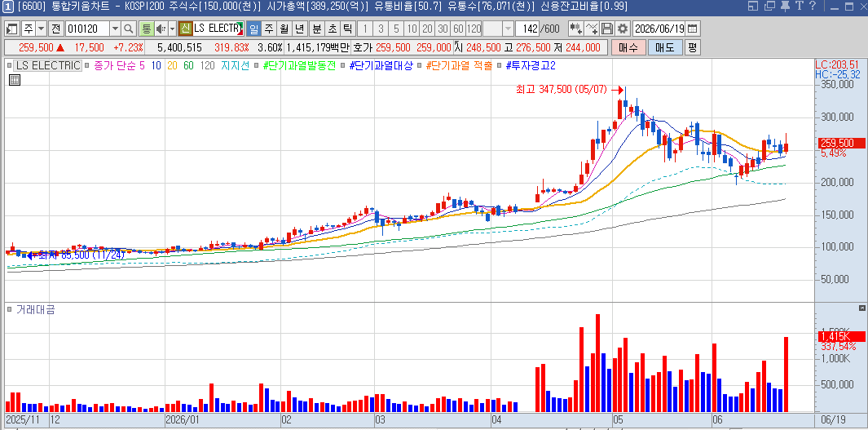Select the 틱 tick period
This screenshot has width=868, height=430.
click(x=348, y=29)
